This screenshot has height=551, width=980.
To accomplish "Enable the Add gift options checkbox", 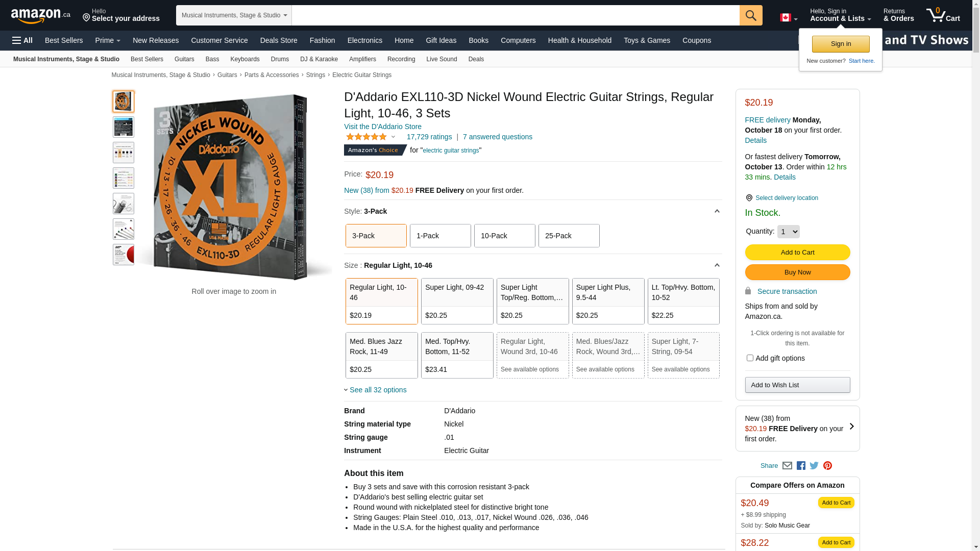I will coord(750,358).
